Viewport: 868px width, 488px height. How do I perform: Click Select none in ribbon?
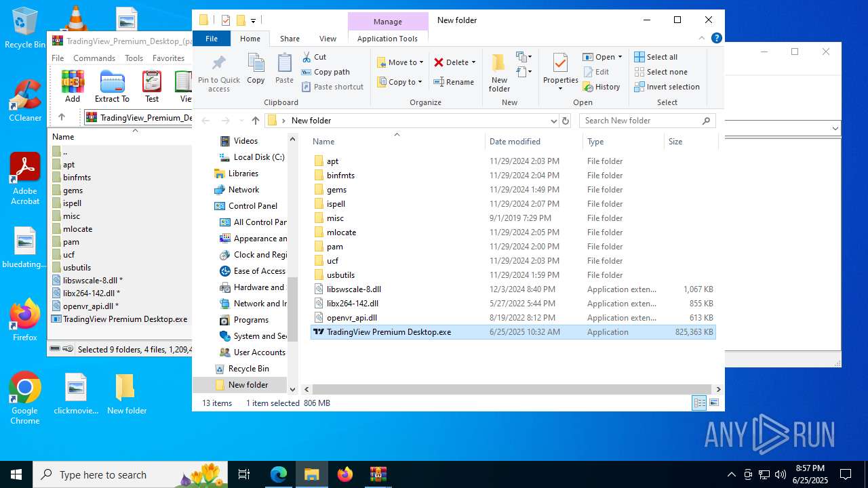coord(660,72)
